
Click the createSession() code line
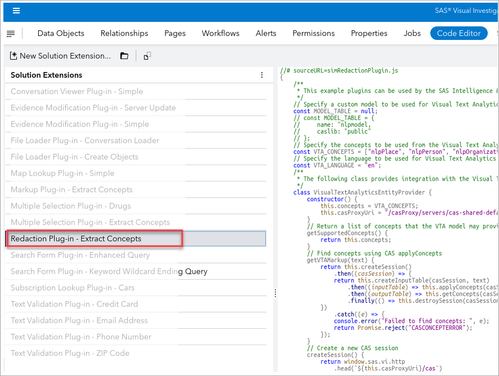335,355
